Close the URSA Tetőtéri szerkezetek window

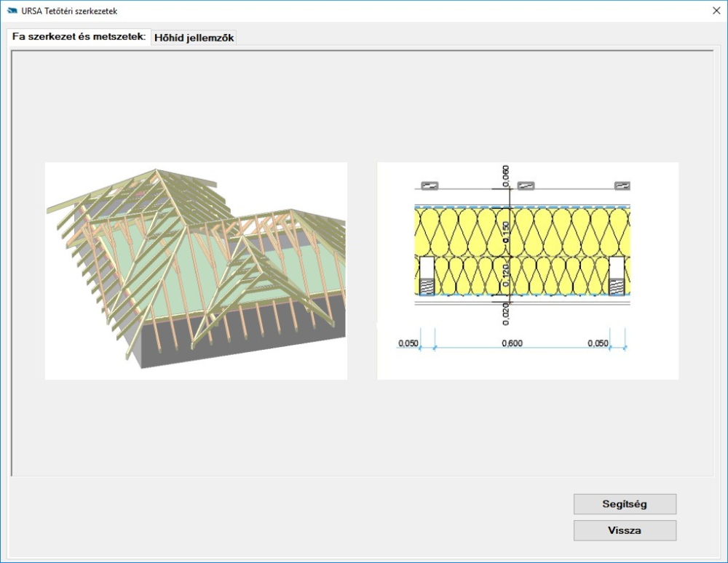coord(715,11)
